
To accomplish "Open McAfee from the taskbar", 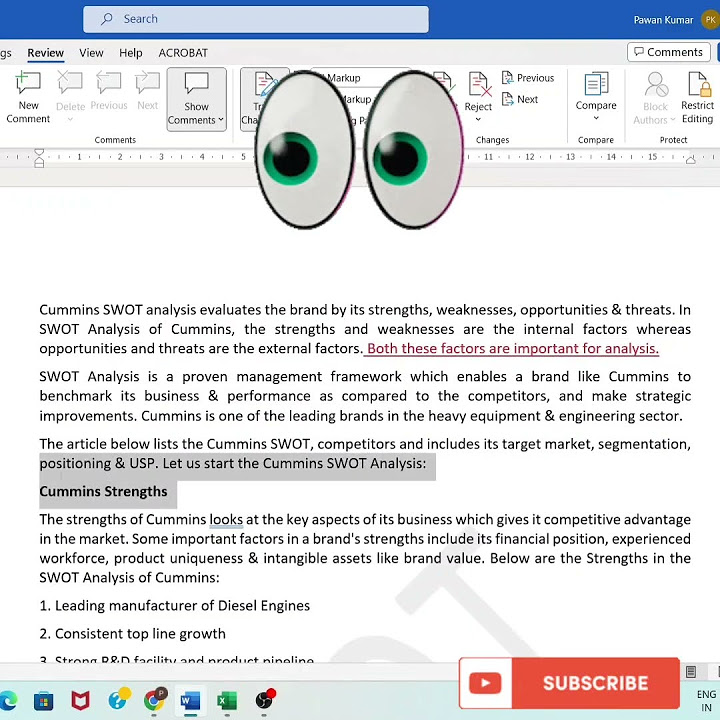I will click(80, 701).
